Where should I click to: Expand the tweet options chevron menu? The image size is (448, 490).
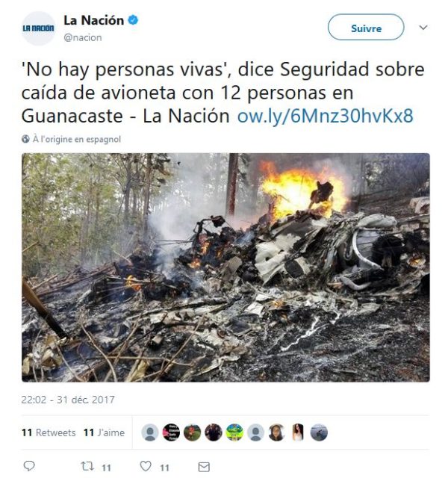(x=423, y=28)
